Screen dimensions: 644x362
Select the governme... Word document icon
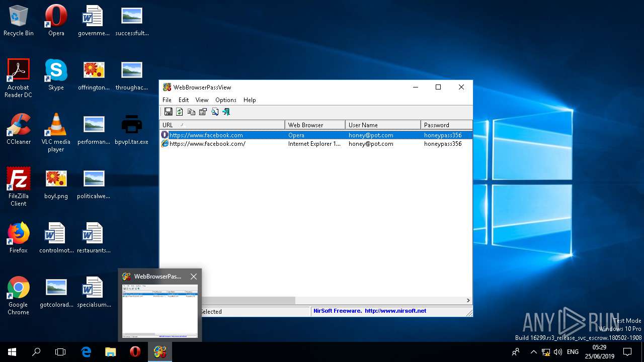(94, 21)
